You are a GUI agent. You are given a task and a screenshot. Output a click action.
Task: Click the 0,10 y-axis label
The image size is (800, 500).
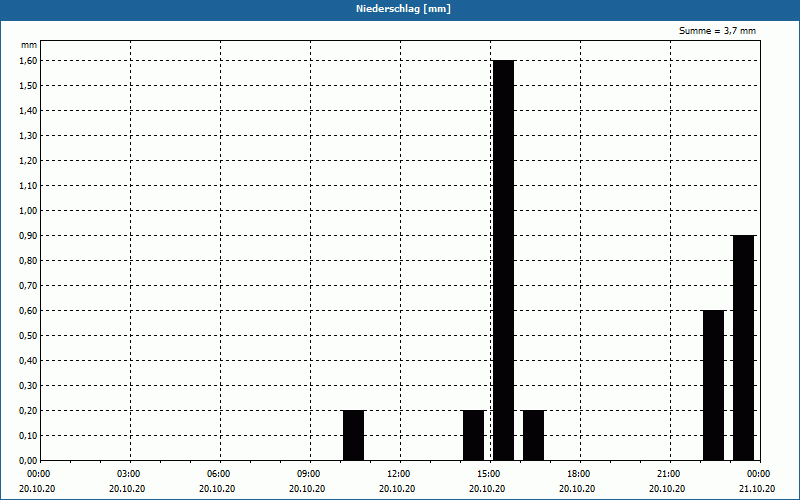[28, 436]
